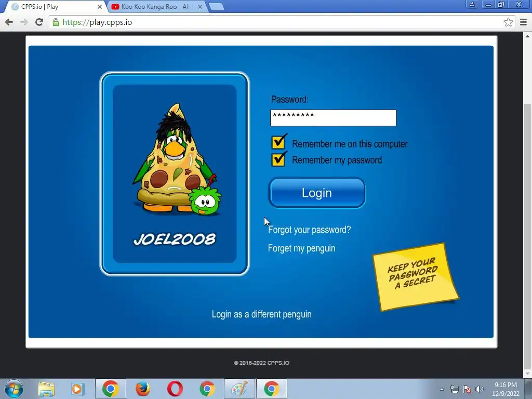This screenshot has height=399, width=532.
Task: Click the taskbar clock showing 9:16 PM
Action: point(506,389)
